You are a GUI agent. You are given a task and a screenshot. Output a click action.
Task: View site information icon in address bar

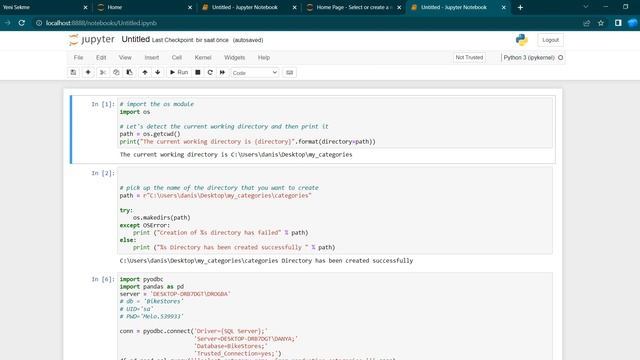point(39,23)
